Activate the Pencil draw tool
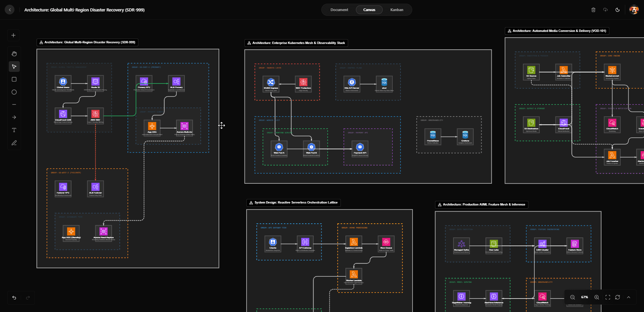 [14, 143]
